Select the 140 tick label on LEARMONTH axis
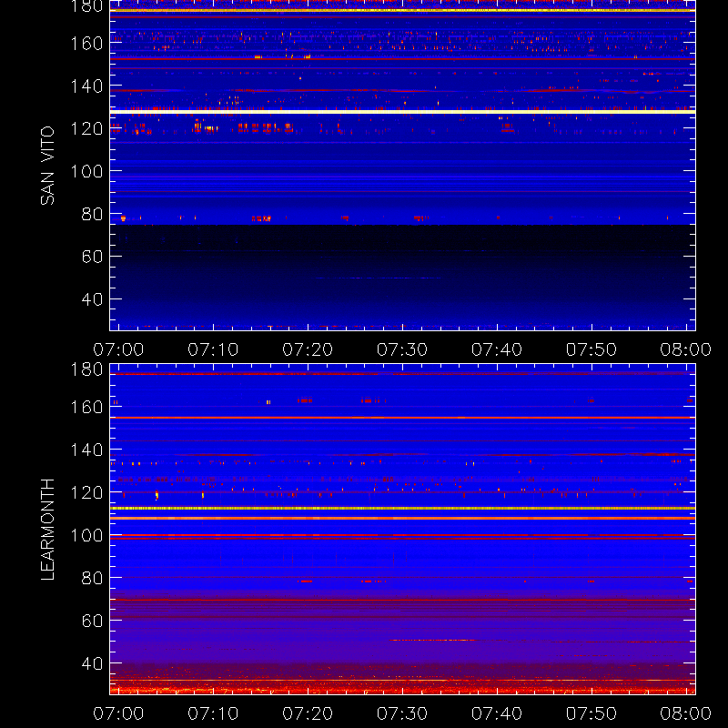Screen dimensions: 728x728 tap(86, 450)
